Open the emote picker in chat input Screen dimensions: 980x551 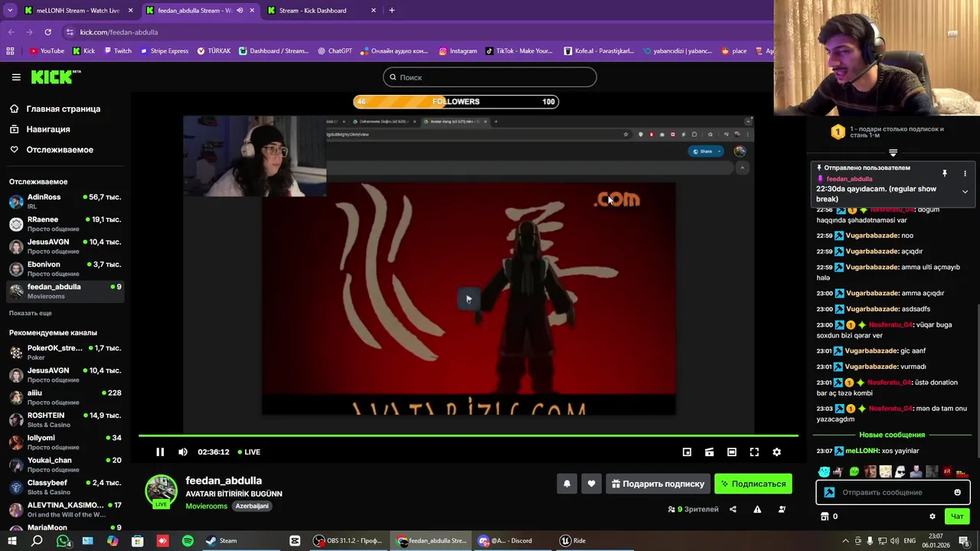(x=957, y=492)
